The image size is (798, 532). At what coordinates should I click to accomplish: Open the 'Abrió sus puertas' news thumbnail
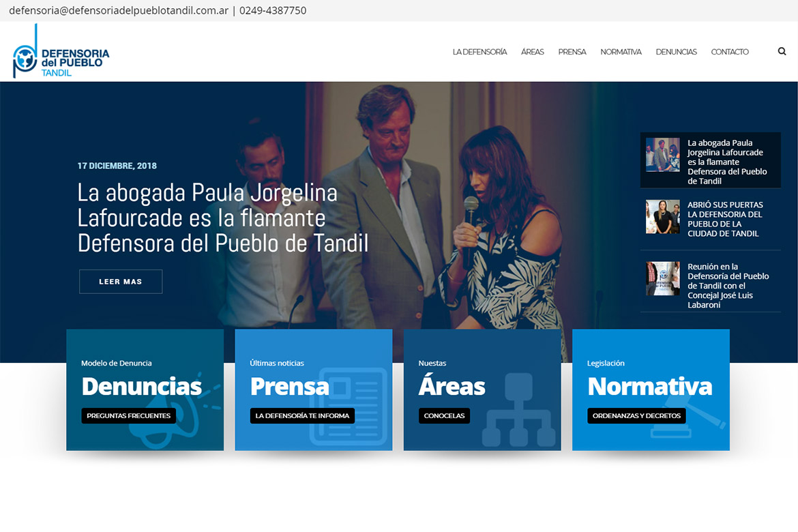point(662,217)
